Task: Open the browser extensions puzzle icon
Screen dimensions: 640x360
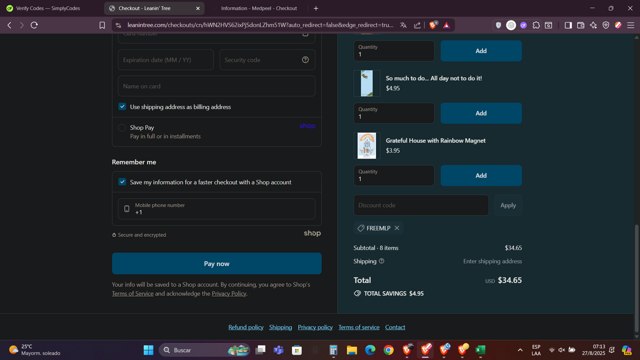Action: (536, 25)
